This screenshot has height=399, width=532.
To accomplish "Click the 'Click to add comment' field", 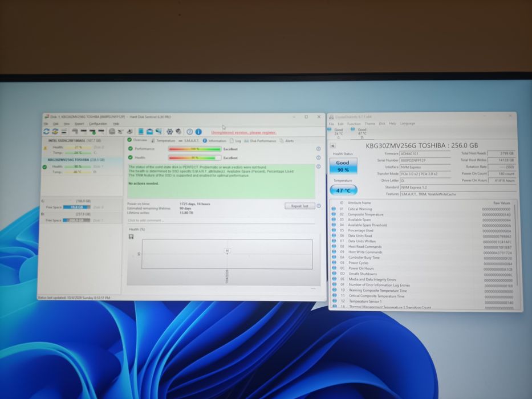I will click(x=221, y=221).
